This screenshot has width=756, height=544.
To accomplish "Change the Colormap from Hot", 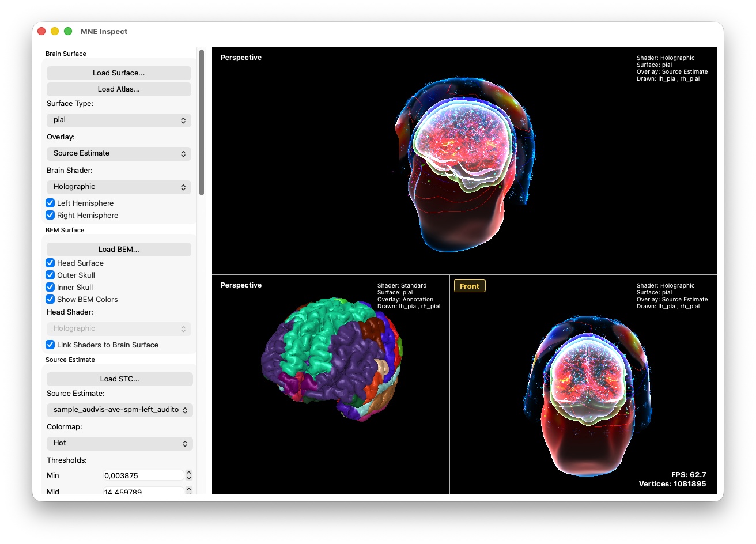I will click(119, 443).
